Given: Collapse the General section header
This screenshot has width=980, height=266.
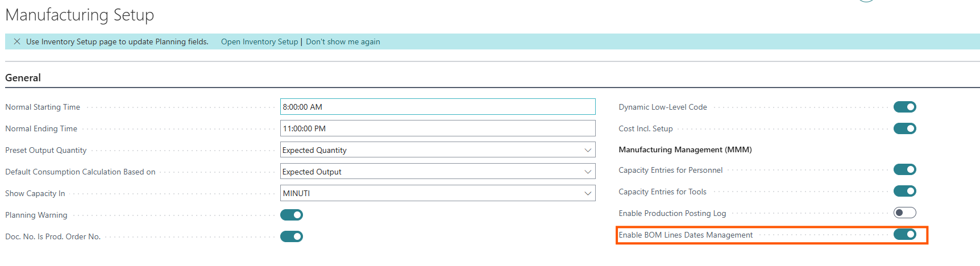Looking at the screenshot, I should pos(23,78).
